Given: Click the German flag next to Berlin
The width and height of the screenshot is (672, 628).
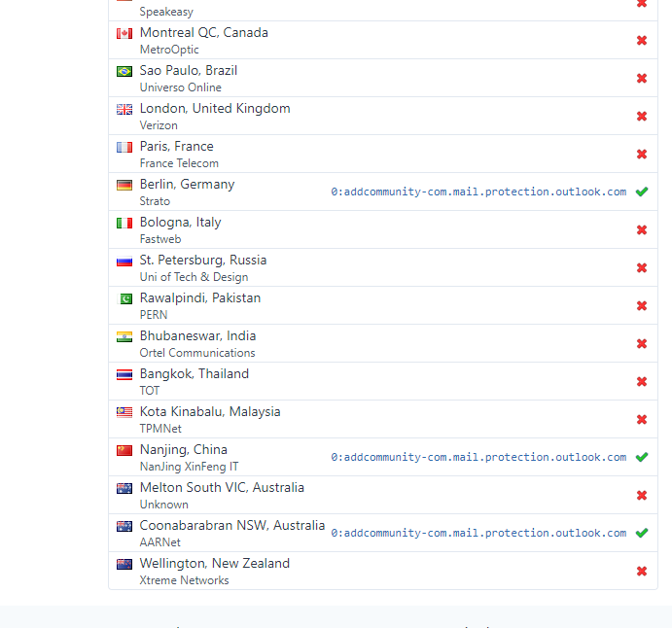Looking at the screenshot, I should (124, 186).
